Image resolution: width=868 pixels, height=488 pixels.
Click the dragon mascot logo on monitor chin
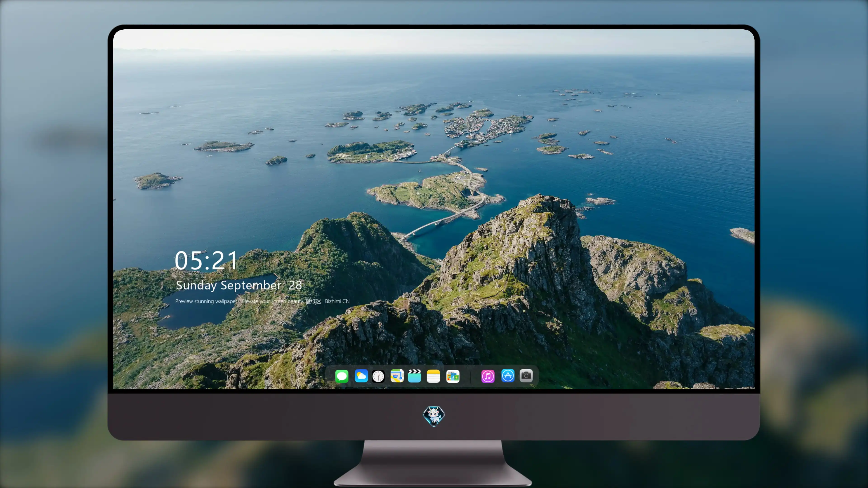click(x=434, y=416)
